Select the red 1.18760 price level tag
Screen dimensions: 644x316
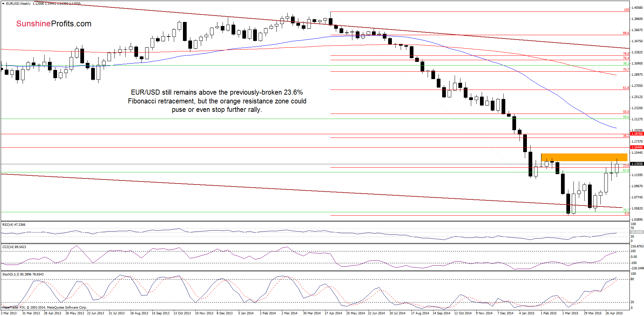click(637, 134)
